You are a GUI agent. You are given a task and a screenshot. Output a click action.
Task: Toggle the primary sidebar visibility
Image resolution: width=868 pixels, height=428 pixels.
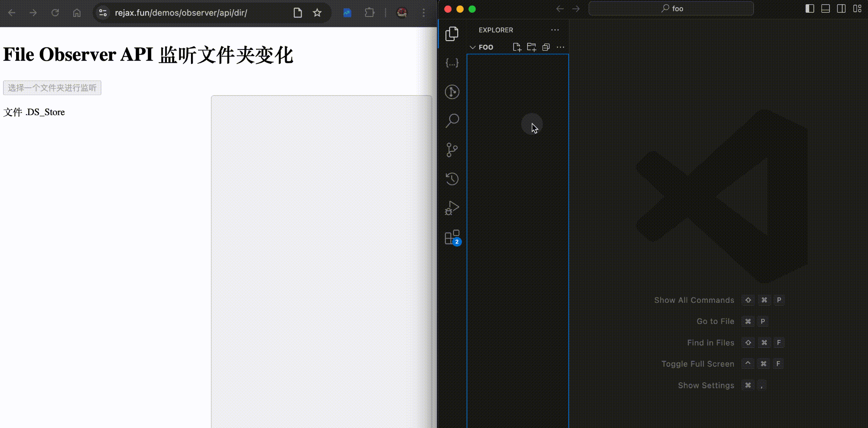pos(810,8)
